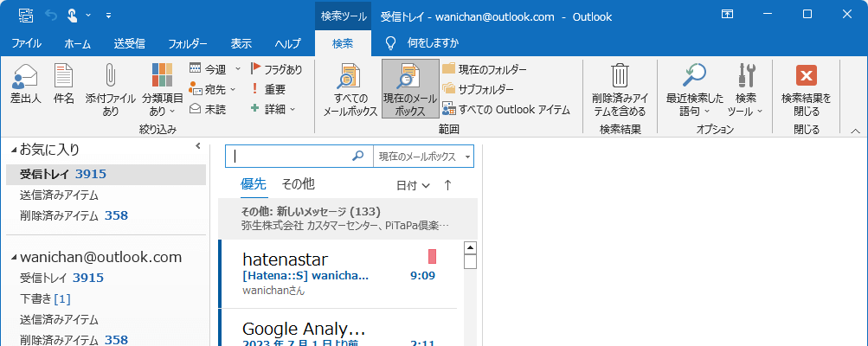Open the Google Analytics email

pos(338,328)
